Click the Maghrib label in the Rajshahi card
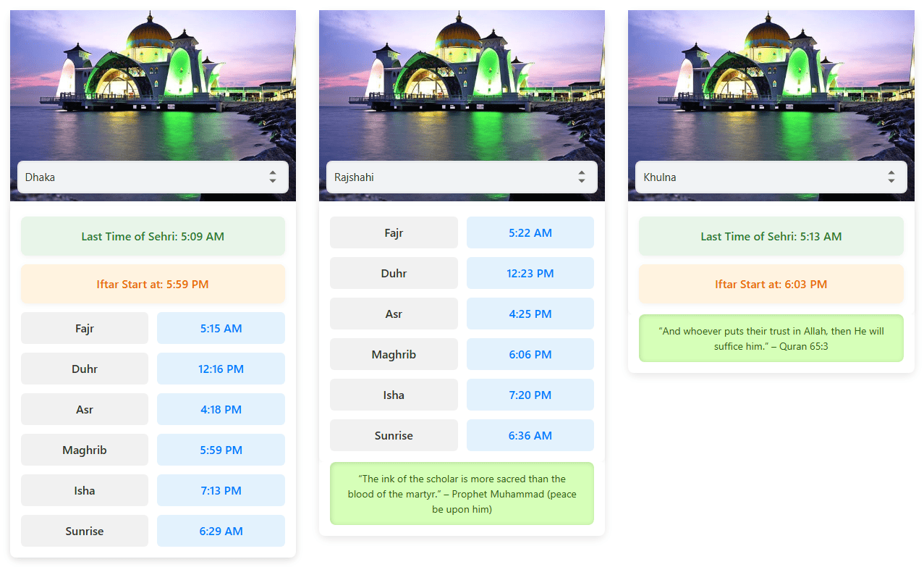This screenshot has width=924, height=567. [394, 354]
